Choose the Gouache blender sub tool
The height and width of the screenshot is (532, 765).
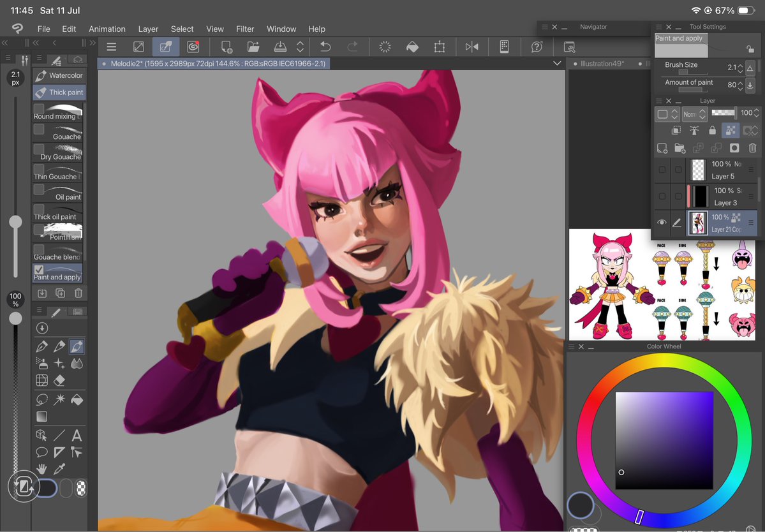(x=58, y=252)
